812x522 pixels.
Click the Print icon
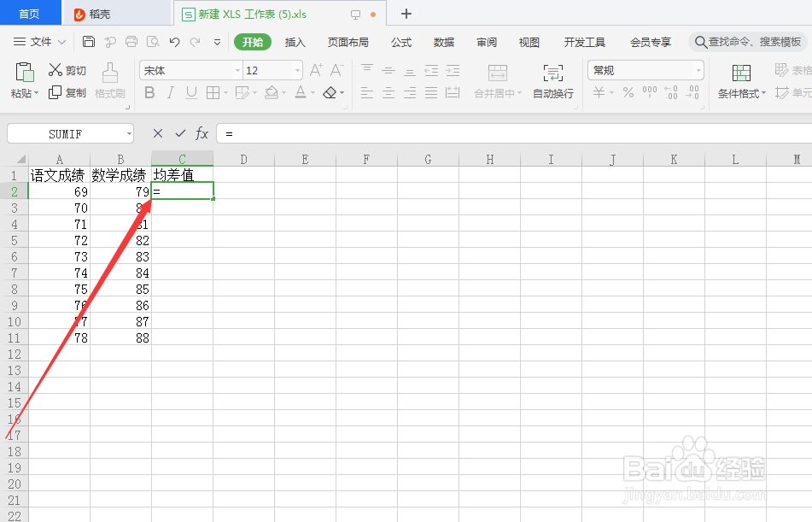click(x=131, y=42)
